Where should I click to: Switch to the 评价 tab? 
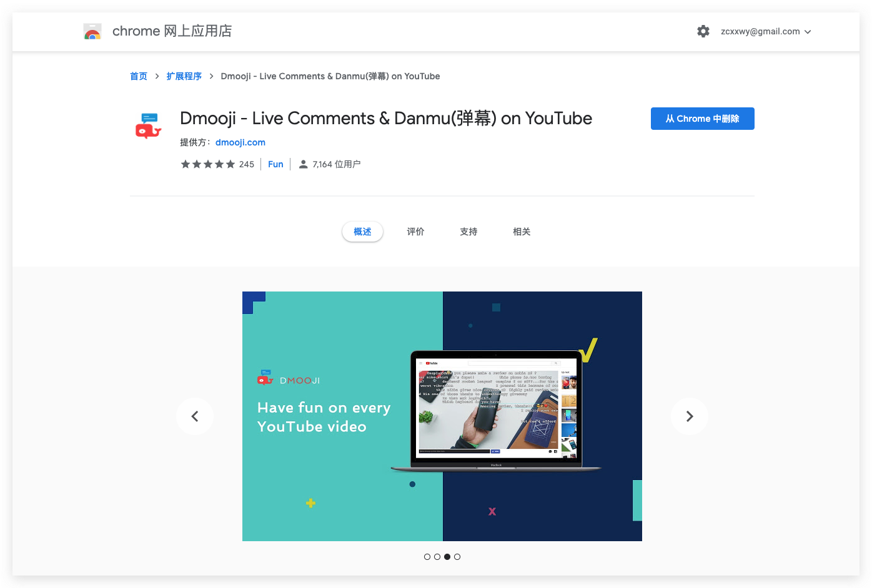(x=415, y=232)
